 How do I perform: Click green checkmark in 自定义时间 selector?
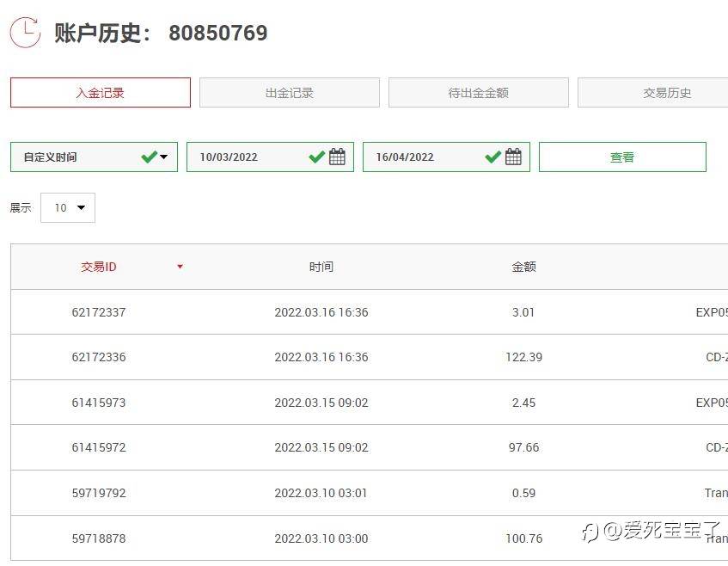pyautogui.click(x=149, y=157)
